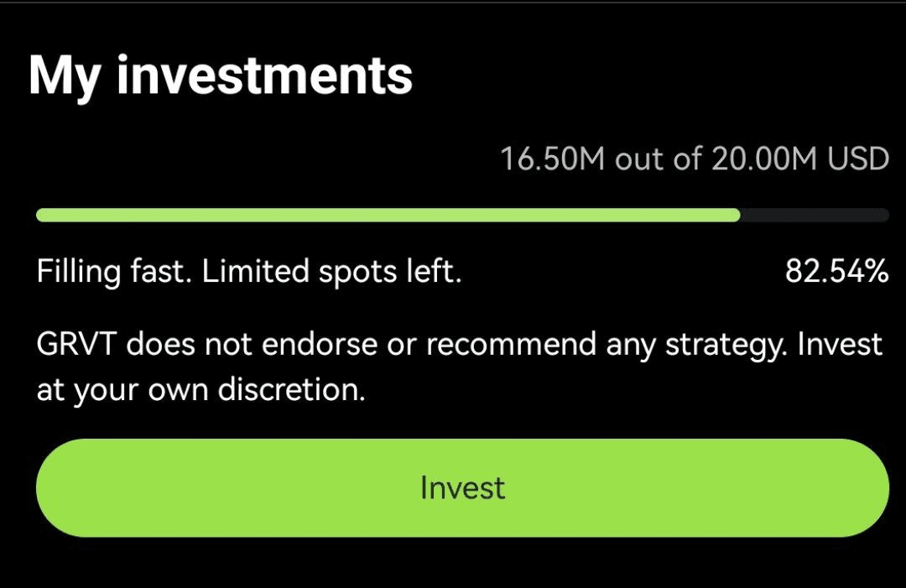Click the left start of the progress bar
906x588 pixels.
(x=44, y=216)
